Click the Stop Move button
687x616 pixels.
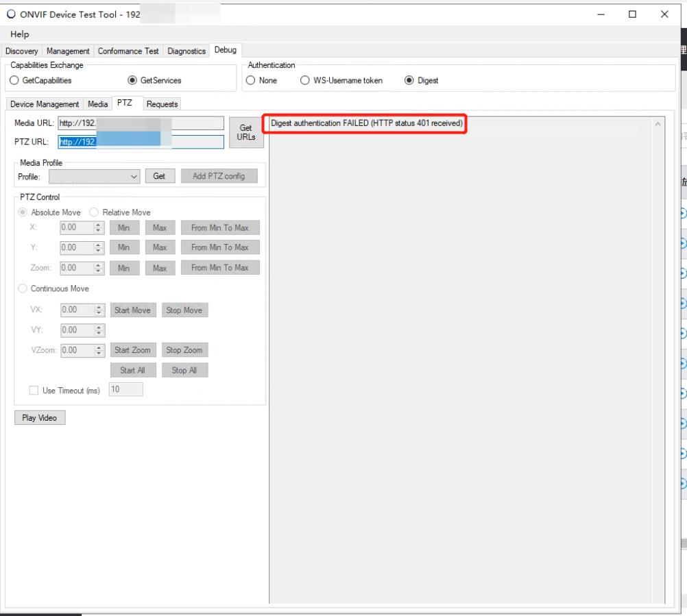pos(184,310)
